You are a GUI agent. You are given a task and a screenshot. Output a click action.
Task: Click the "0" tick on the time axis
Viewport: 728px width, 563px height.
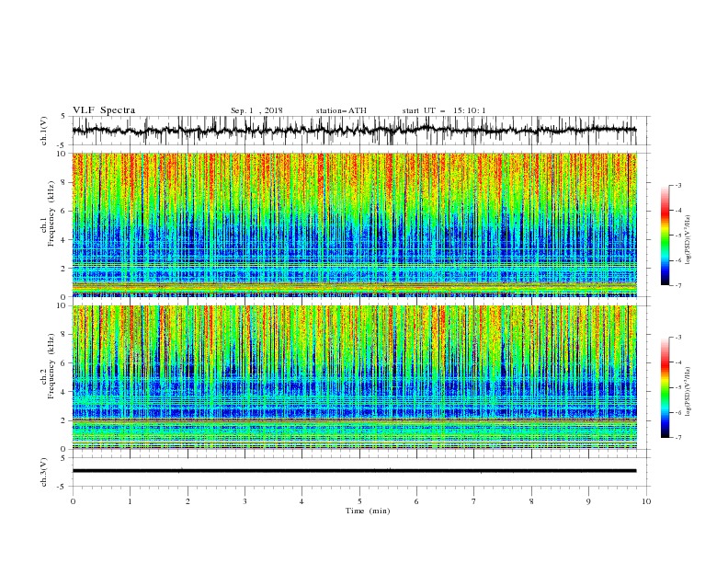point(73,501)
